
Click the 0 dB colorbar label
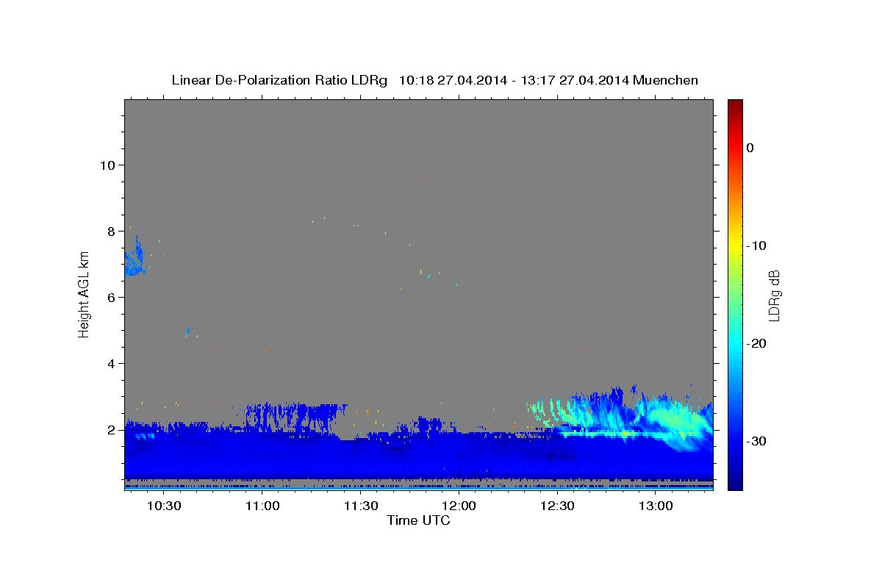750,148
